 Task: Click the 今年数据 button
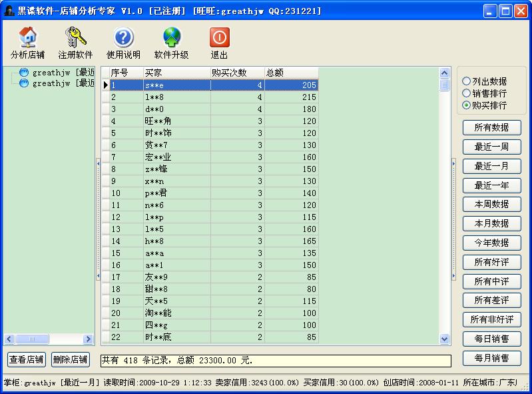pyautogui.click(x=491, y=243)
